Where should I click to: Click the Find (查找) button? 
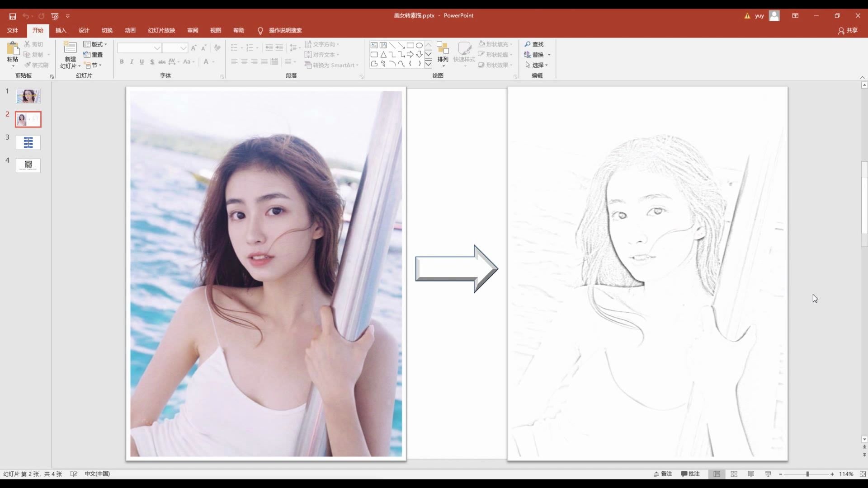[534, 44]
